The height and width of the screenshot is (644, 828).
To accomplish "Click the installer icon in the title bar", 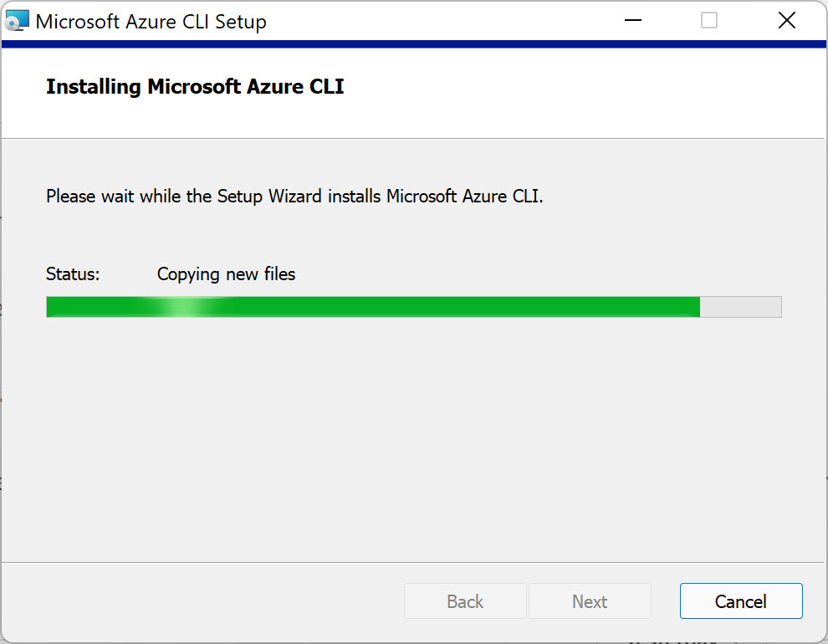I will coord(17,21).
